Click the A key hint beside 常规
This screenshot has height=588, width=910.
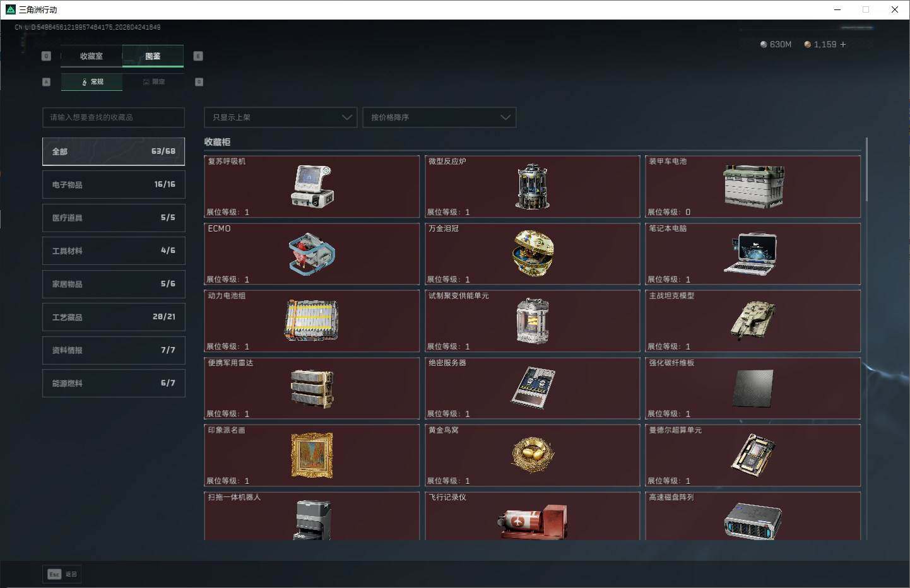coord(46,82)
